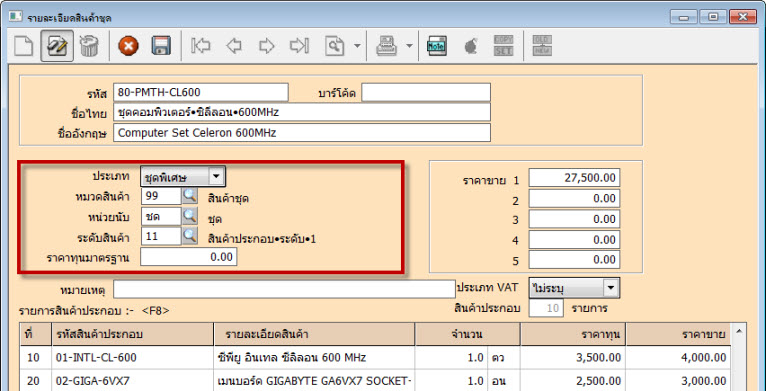Click the หน่วยนับ code field
Viewport: 766px width, 391px height.
(x=161, y=216)
